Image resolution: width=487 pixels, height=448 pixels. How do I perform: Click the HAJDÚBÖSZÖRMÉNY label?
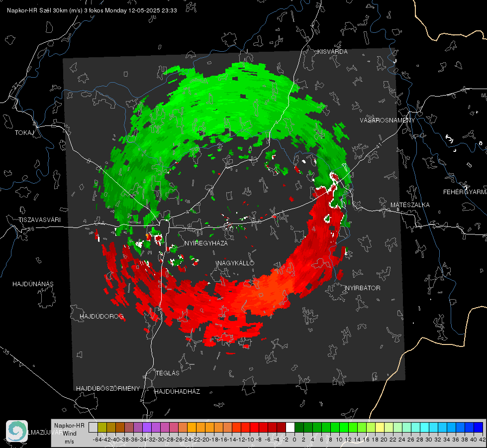108,389
